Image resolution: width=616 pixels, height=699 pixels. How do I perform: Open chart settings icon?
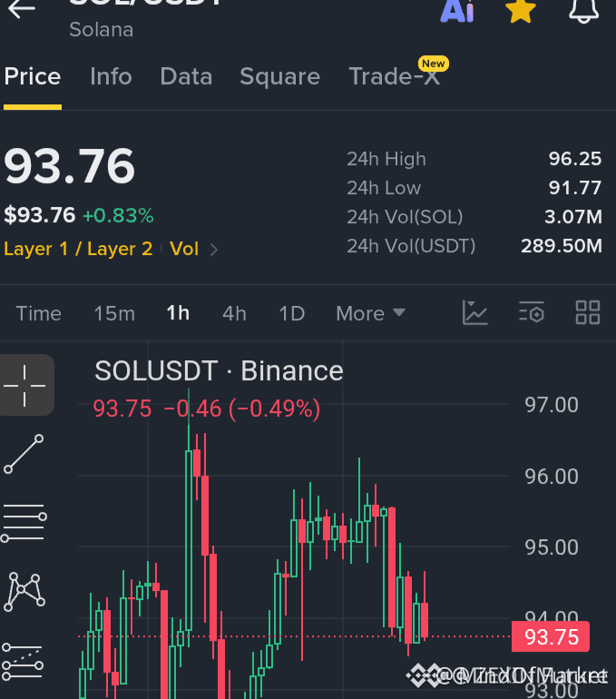[x=532, y=312]
